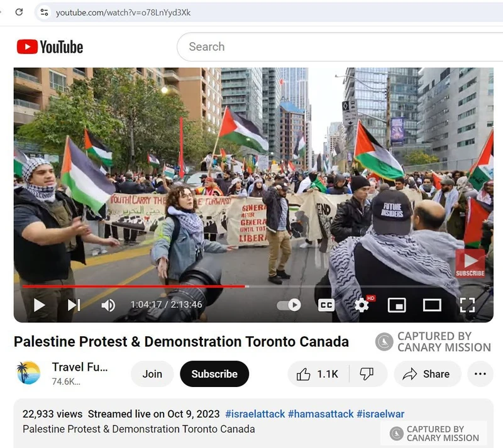Join the channel membership

coord(152,374)
